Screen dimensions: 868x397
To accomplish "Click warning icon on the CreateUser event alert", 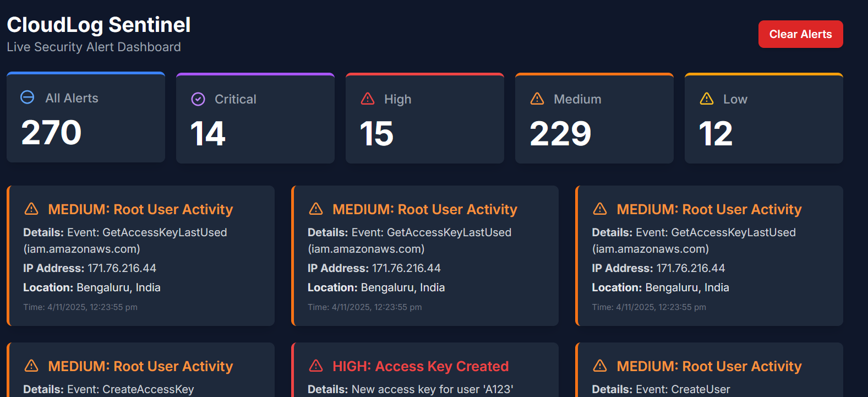I will click(600, 366).
